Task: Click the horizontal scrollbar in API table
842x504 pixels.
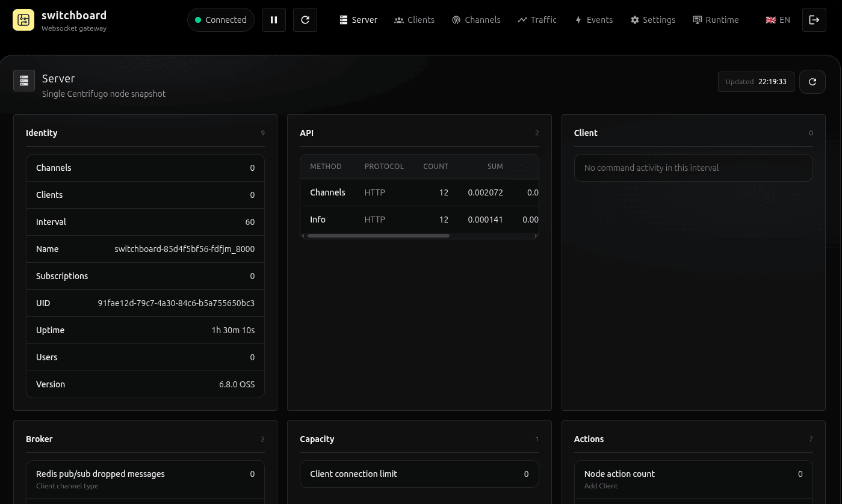Action: tap(379, 236)
